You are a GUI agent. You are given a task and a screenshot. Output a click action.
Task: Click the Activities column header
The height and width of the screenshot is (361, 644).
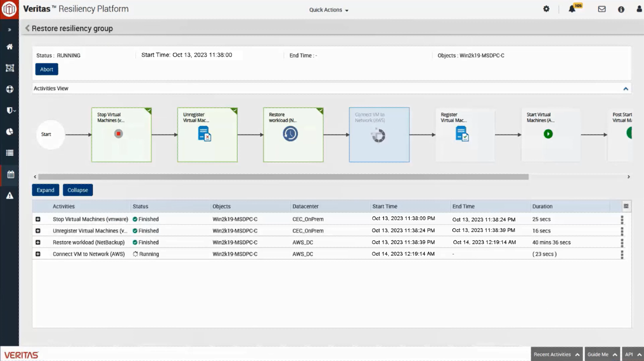[x=64, y=206]
